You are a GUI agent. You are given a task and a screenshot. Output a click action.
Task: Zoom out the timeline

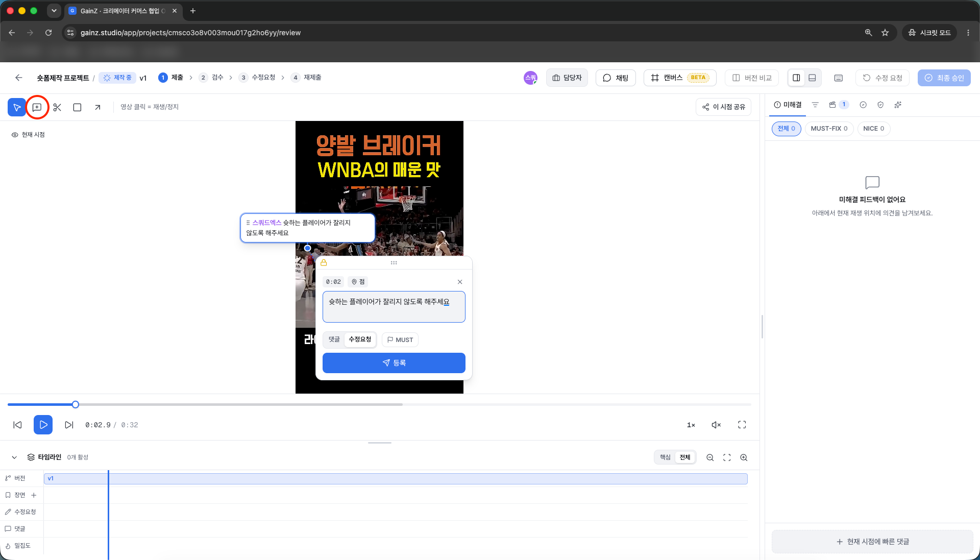pyautogui.click(x=710, y=458)
